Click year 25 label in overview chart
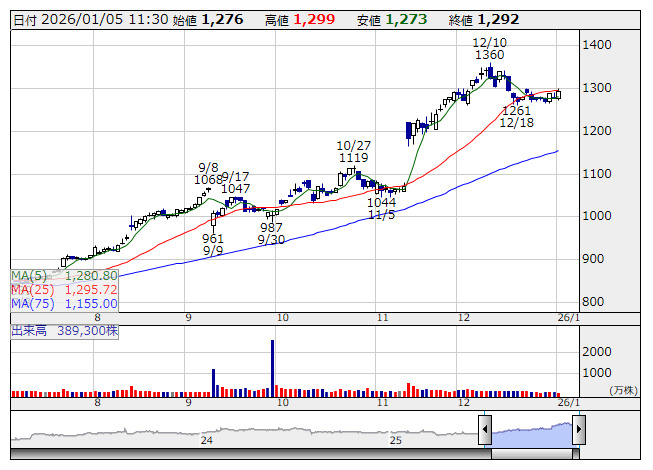Viewport: 653px width, 470px height. [395, 440]
